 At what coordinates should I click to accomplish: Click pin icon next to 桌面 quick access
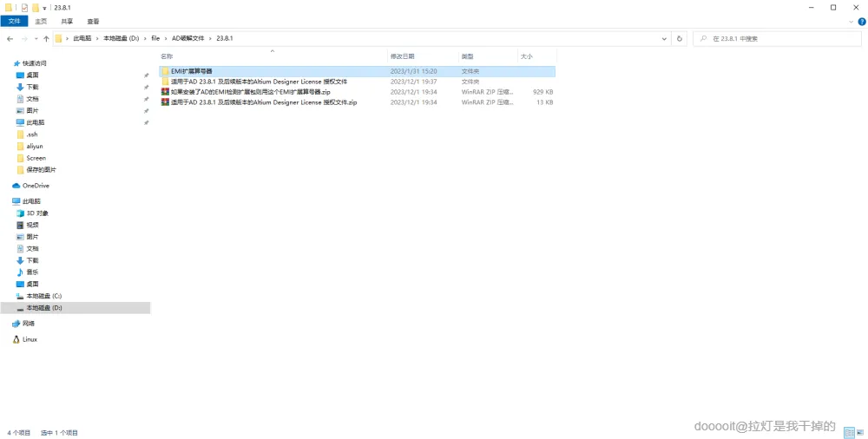click(x=146, y=75)
